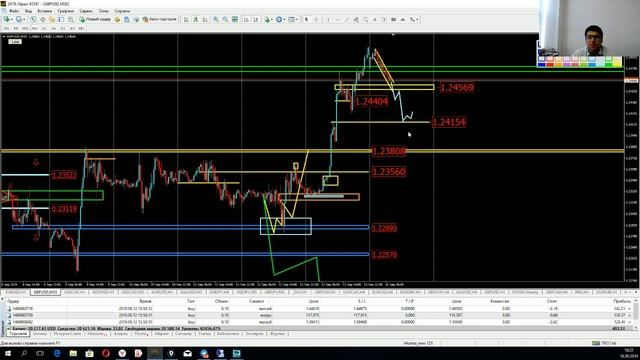Open the Графики menu

66,11
